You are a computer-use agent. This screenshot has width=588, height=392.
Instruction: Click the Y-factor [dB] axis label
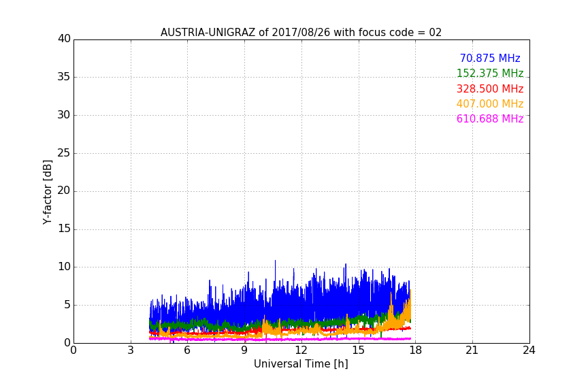(x=48, y=192)
